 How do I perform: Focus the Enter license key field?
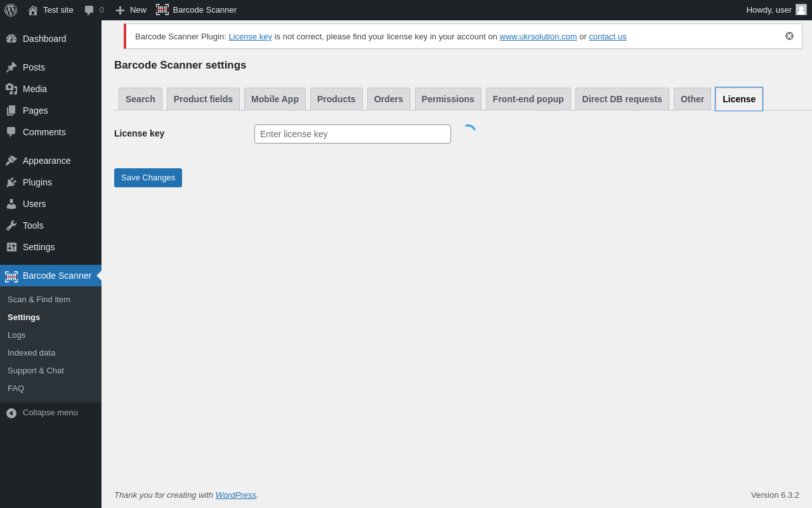(353, 134)
